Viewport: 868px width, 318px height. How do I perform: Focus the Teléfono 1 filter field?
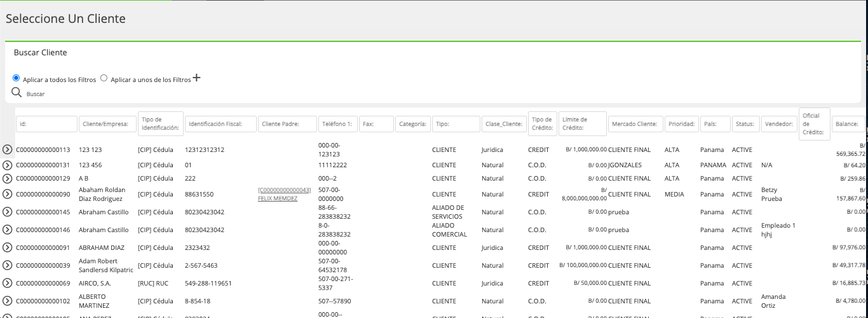point(338,124)
